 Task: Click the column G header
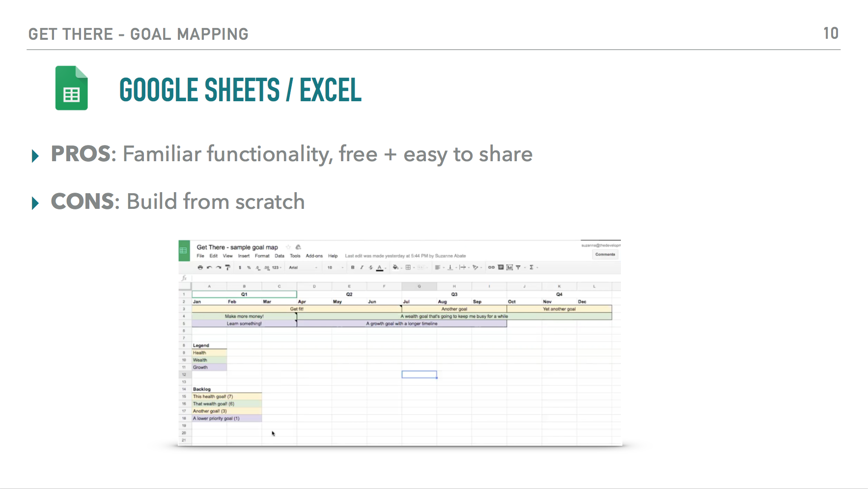pos(419,286)
